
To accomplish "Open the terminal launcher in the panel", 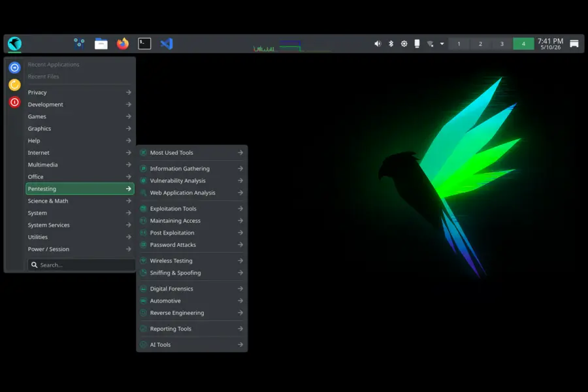I will (x=144, y=44).
